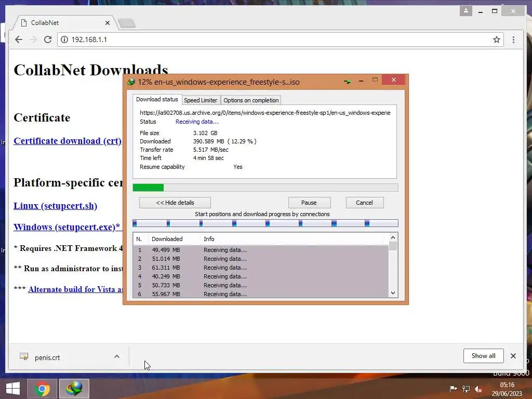The height and width of the screenshot is (399, 532).
Task: Open the site information icon beside 192.168.1.1
Action: [x=64, y=39]
